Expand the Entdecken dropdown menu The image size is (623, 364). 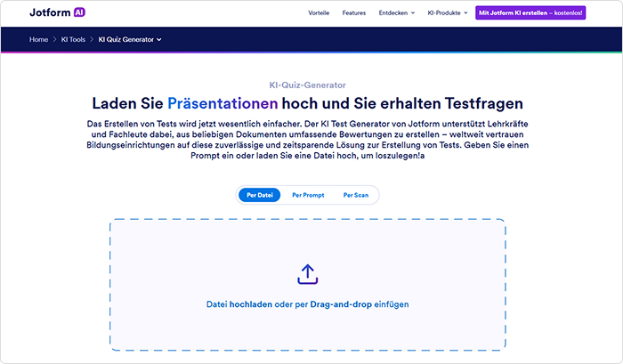pyautogui.click(x=397, y=12)
